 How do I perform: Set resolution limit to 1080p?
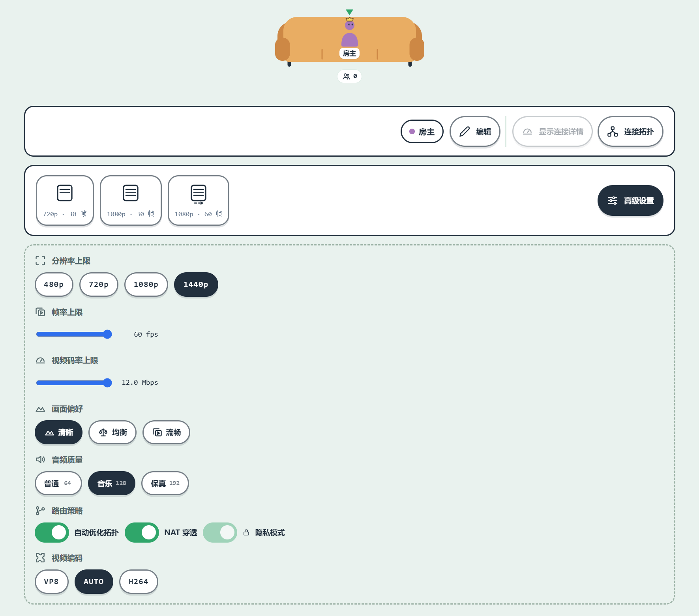click(146, 285)
